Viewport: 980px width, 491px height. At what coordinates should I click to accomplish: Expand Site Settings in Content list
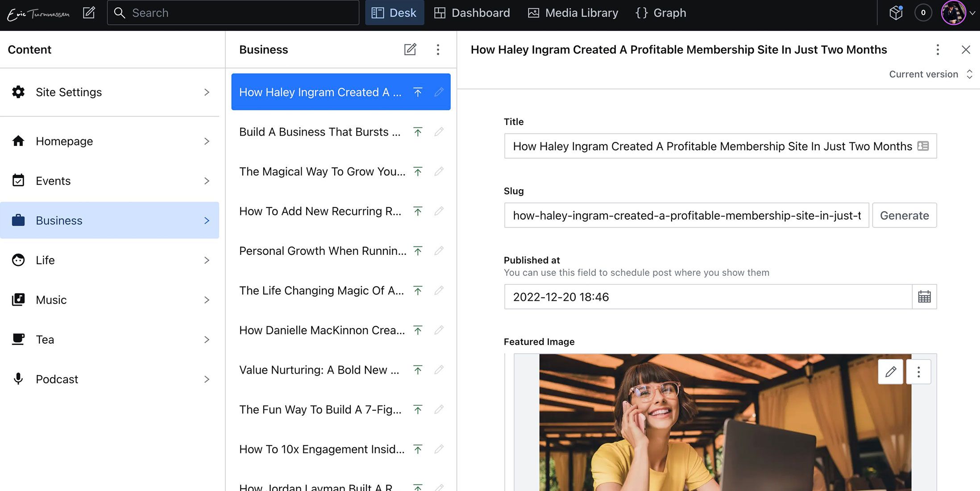click(x=109, y=92)
